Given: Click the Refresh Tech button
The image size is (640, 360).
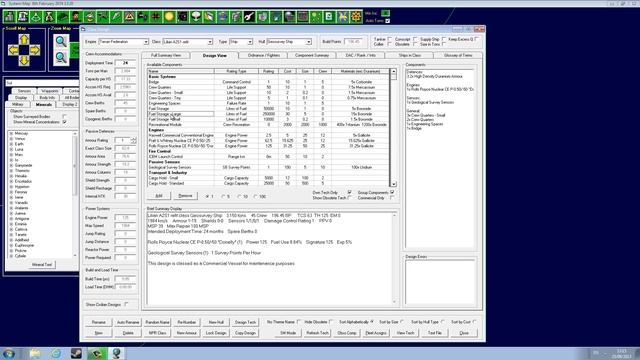Looking at the screenshot, I should tap(318, 333).
